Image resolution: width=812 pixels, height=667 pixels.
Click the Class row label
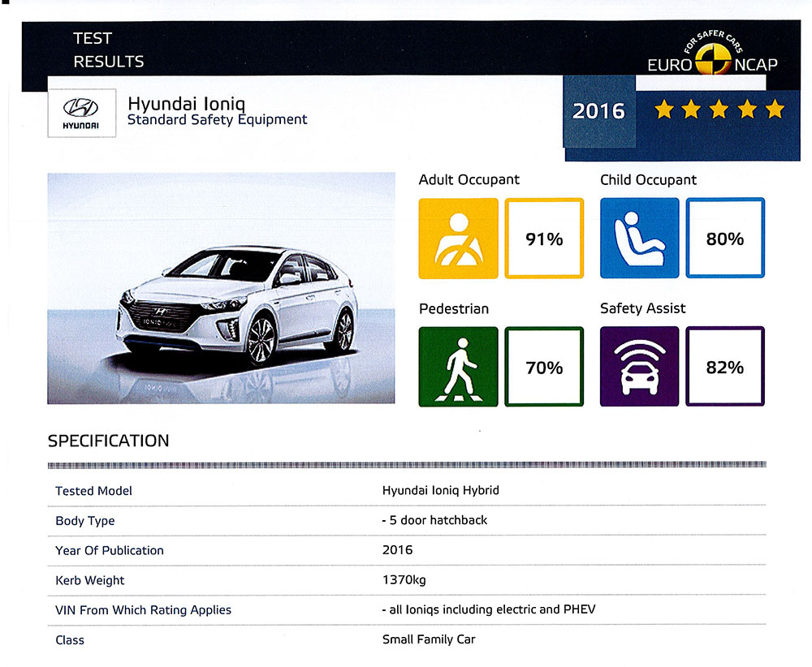70,640
